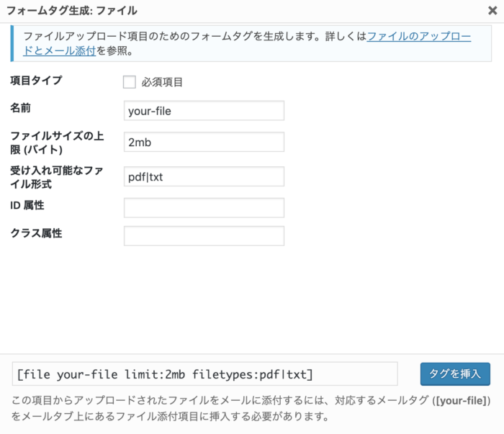The image size is (504, 434).
Task: Click the 項目タイプ label
Action: coord(36,81)
